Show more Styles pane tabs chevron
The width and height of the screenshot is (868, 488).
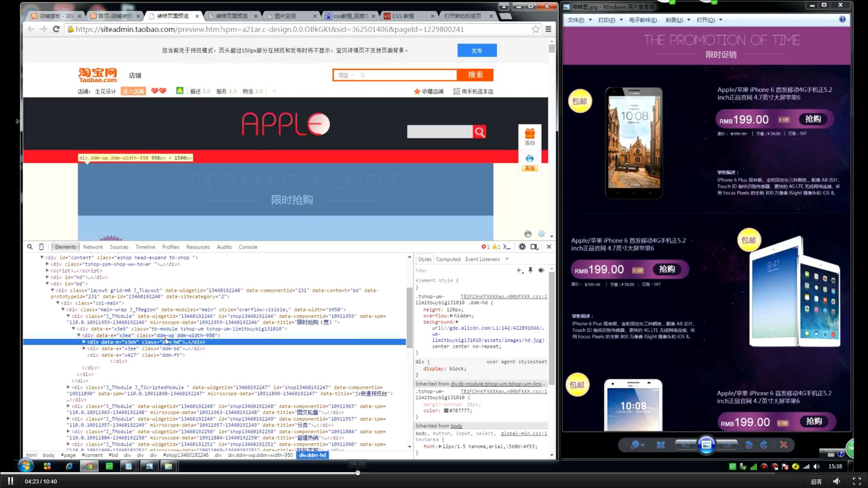(x=507, y=259)
